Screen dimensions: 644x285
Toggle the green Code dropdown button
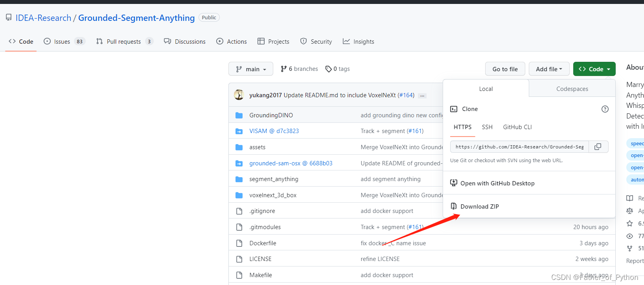pos(594,69)
